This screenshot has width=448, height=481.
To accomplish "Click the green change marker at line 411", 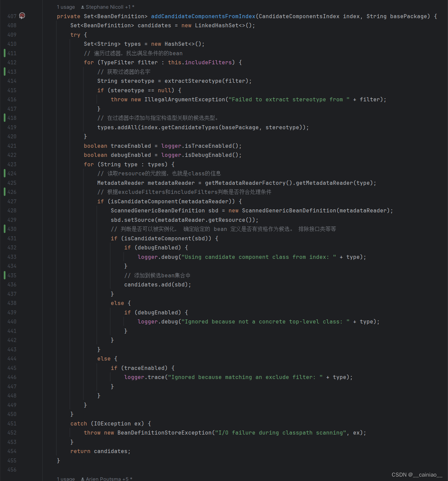I will [5, 53].
